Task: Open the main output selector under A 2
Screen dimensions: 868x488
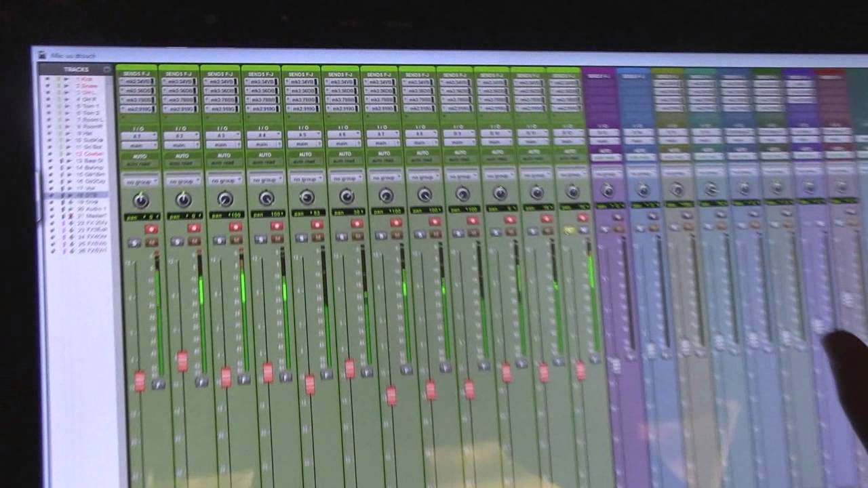Action: pyautogui.click(x=180, y=144)
